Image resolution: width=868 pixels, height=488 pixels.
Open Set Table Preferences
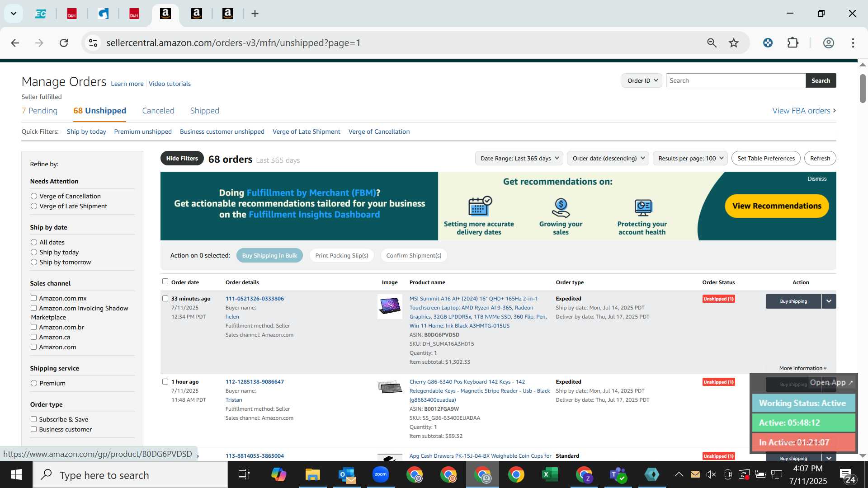tap(766, 158)
